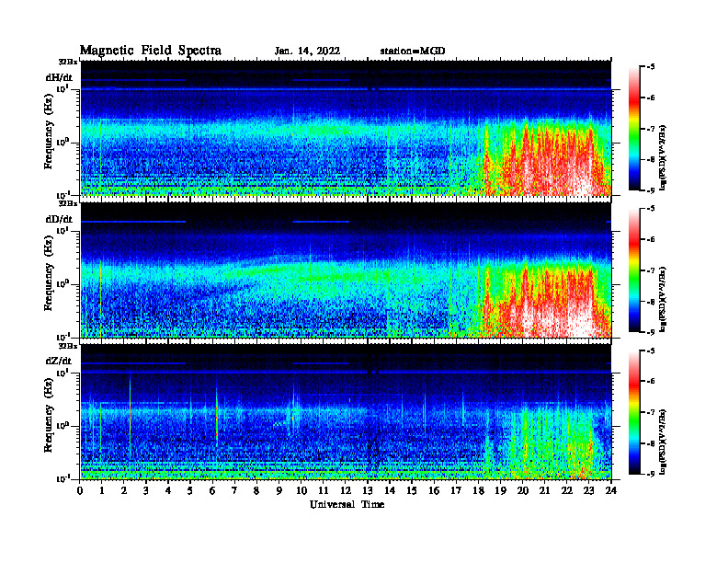
Task: Click the dH/dt spectrogram plot area
Action: pyautogui.click(x=346, y=128)
